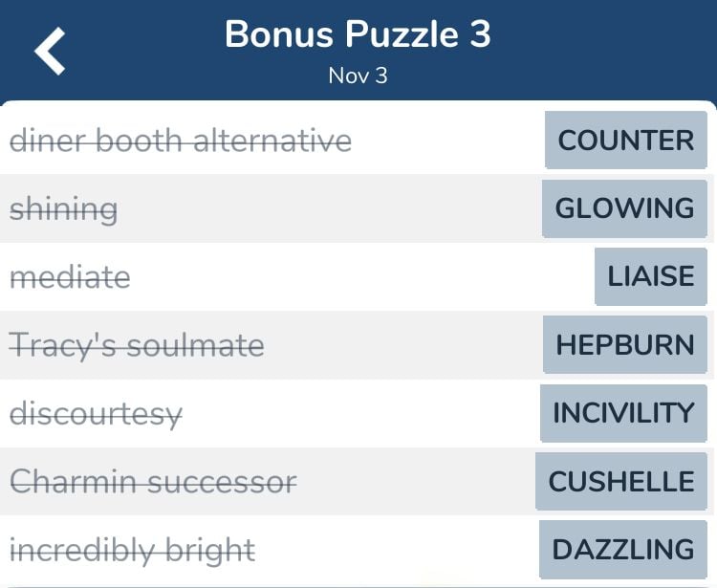The height and width of the screenshot is (588, 717).
Task: Click the 'shining' clue text
Action: (x=63, y=209)
